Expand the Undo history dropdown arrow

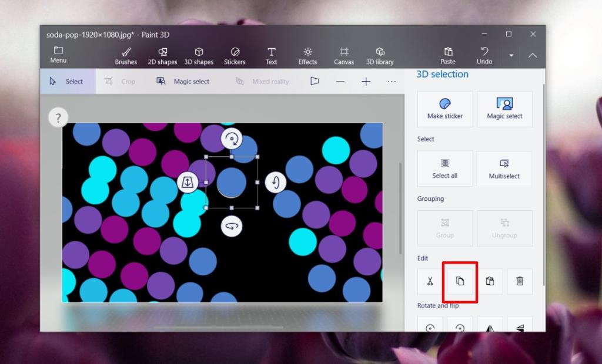[x=511, y=56]
